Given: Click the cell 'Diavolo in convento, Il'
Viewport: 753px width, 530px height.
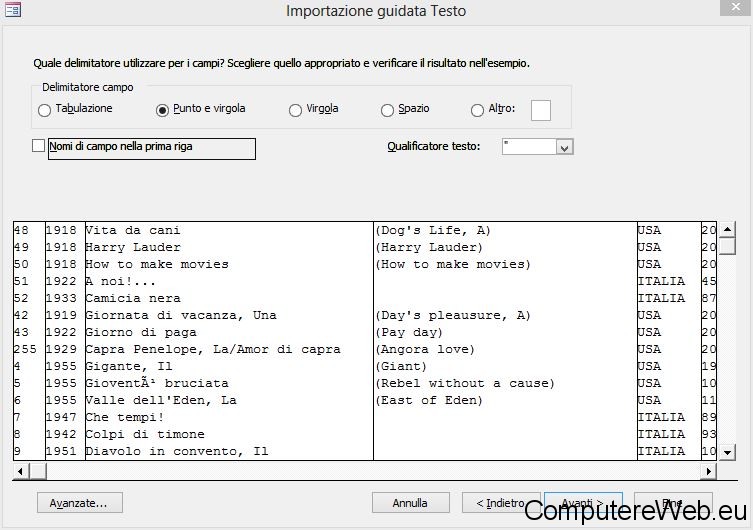Looking at the screenshot, I should click(x=177, y=451).
